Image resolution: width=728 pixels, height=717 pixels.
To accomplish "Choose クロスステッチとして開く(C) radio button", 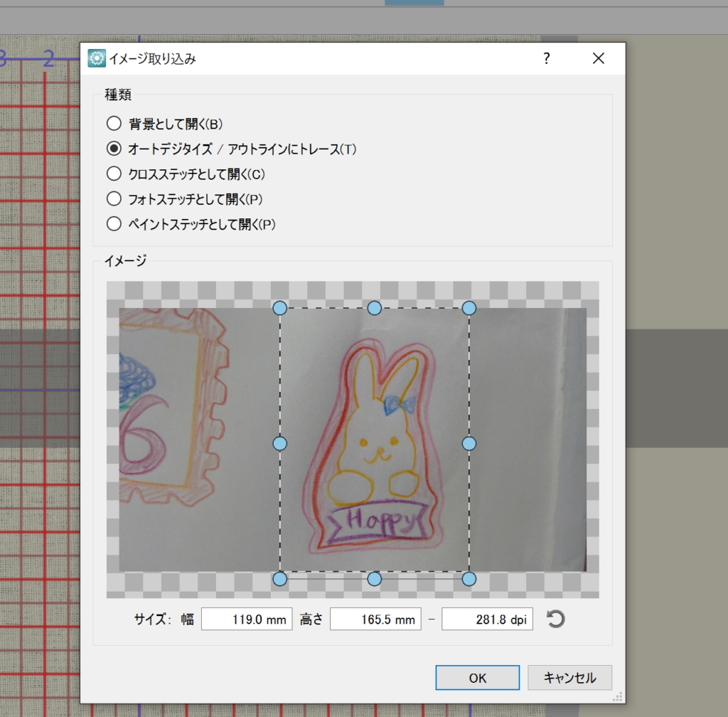I will [x=114, y=174].
